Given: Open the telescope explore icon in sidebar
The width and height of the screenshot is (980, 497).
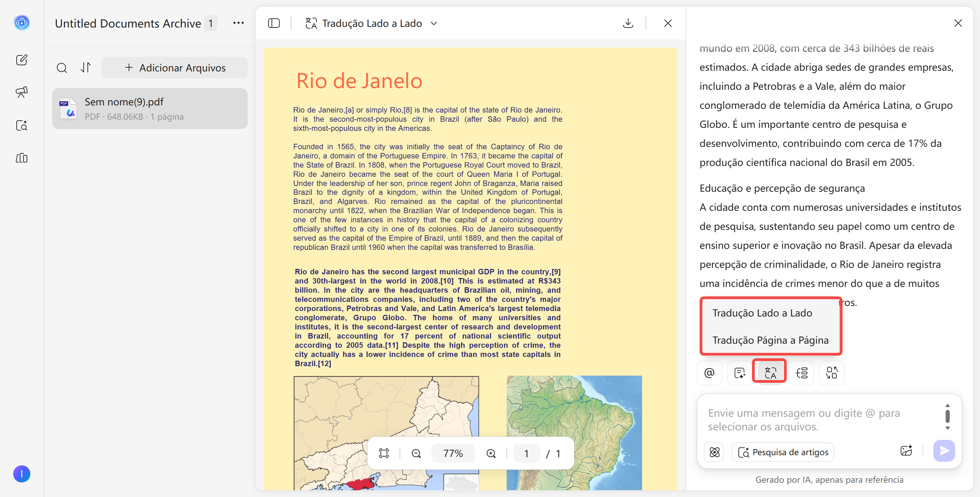Looking at the screenshot, I should click(22, 92).
